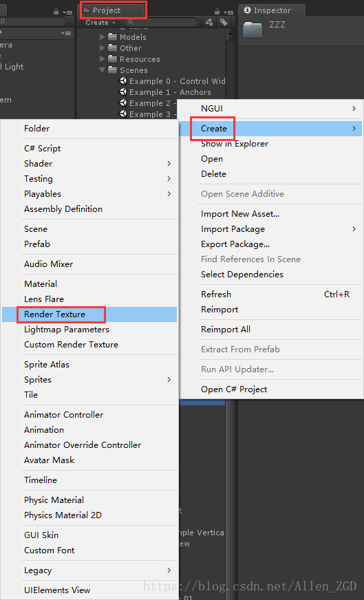The height and width of the screenshot is (600, 364).
Task: Click the Models folder icon
Action: pyautogui.click(x=113, y=37)
